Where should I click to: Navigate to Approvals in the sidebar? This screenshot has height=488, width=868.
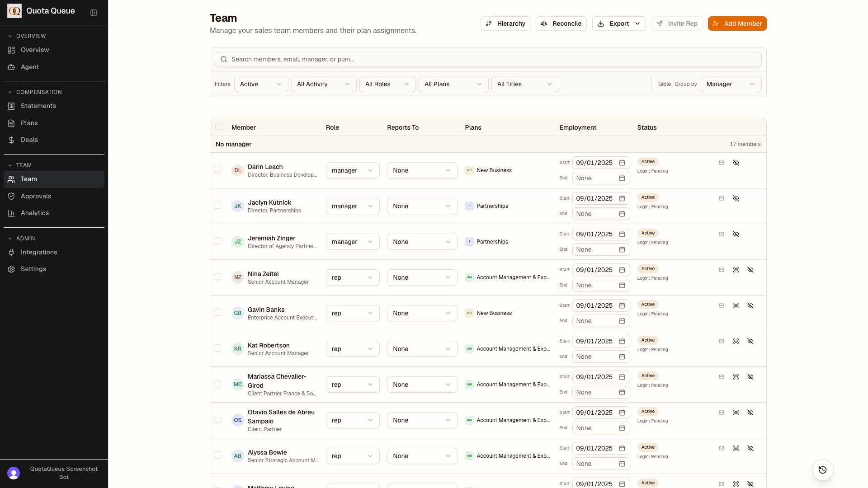click(x=54, y=196)
